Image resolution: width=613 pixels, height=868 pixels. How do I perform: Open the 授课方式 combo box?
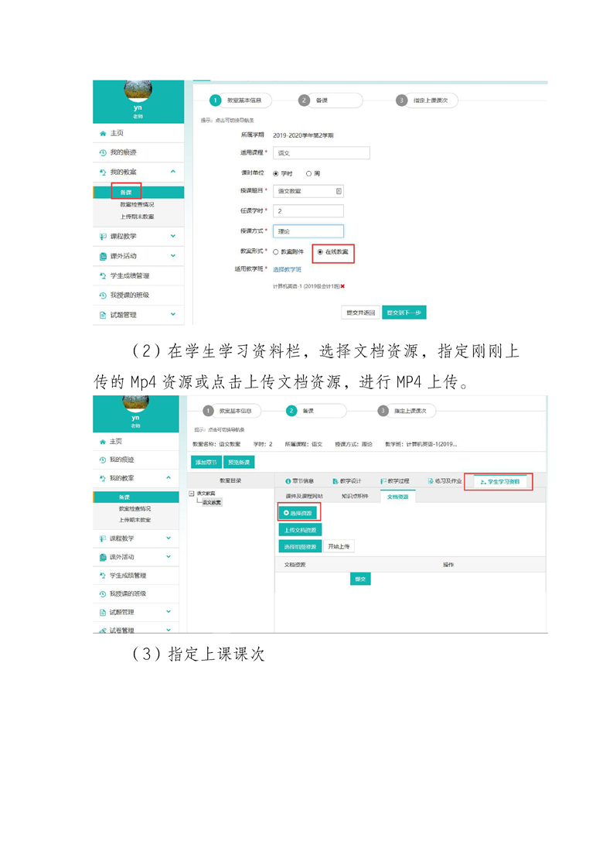click(x=308, y=231)
